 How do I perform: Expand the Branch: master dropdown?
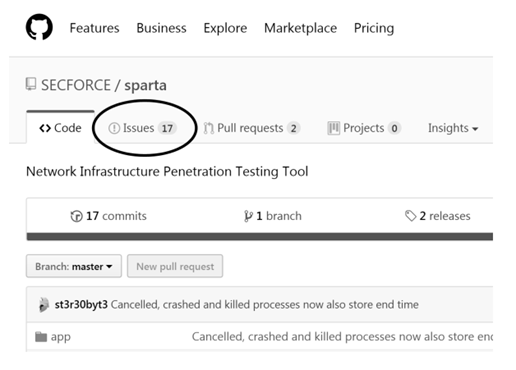click(x=74, y=266)
